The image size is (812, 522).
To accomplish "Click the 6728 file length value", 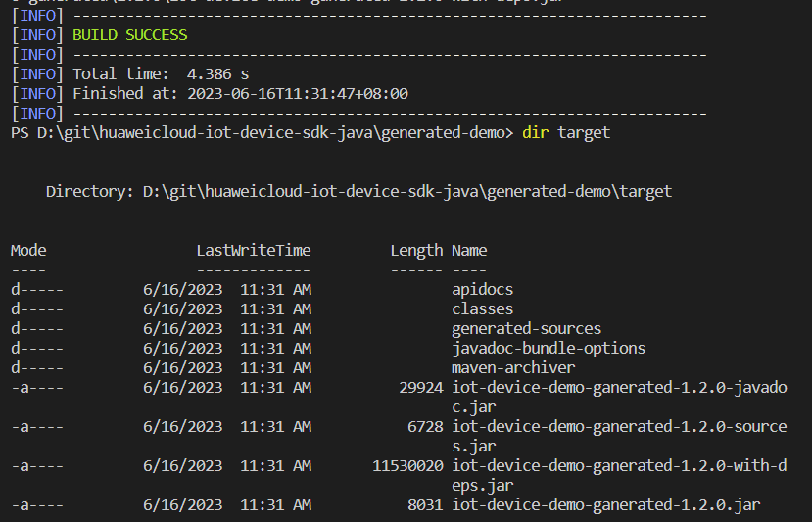I will [425, 427].
